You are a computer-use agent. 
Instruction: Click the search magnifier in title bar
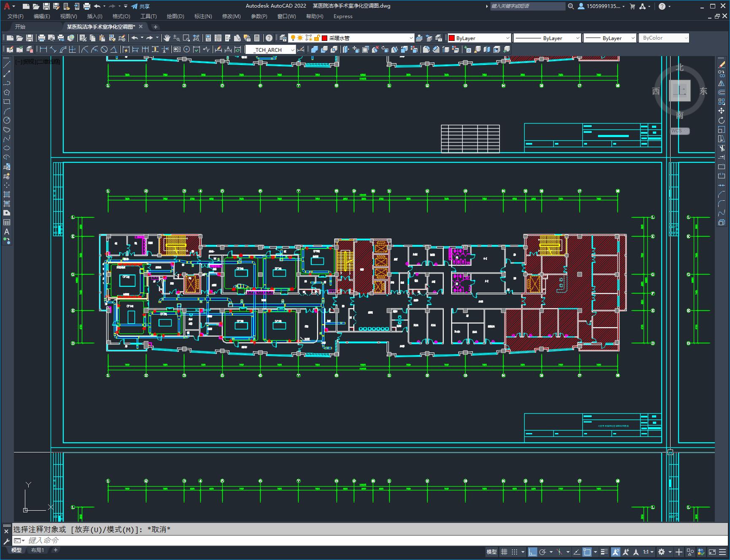pos(571,6)
